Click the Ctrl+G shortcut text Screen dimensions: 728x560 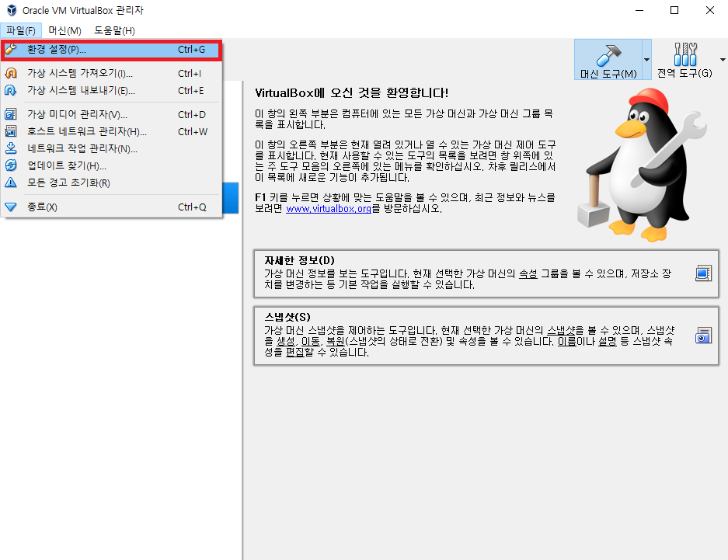click(x=191, y=50)
